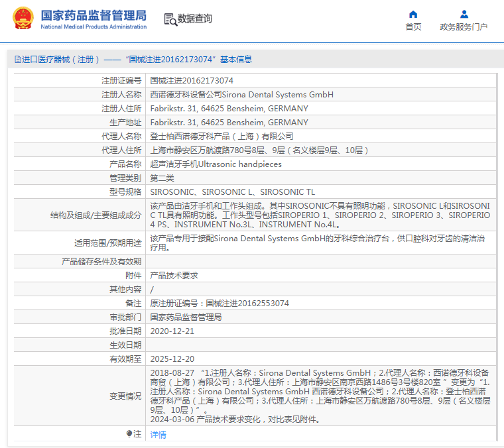Click the national emblem logo icon

23,19
